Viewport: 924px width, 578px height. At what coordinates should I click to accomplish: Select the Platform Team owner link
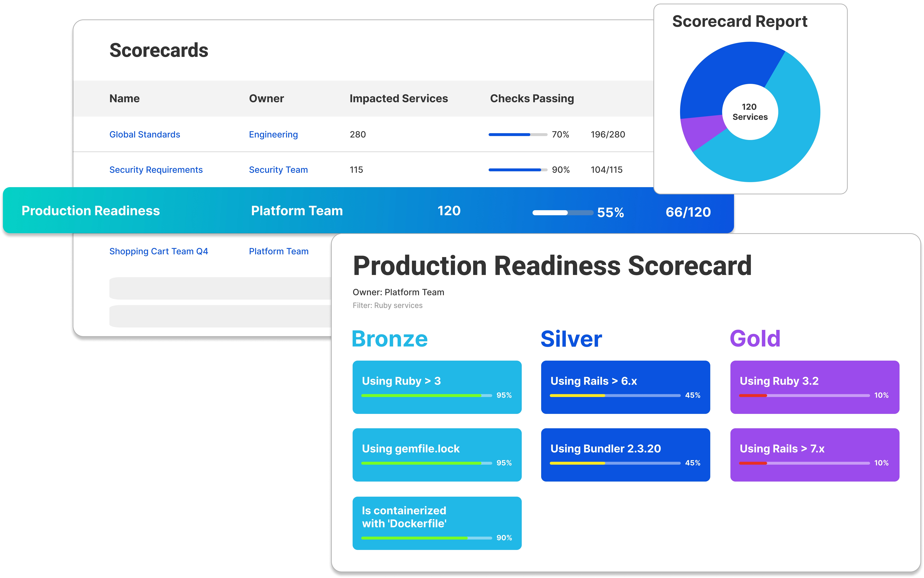click(x=278, y=251)
